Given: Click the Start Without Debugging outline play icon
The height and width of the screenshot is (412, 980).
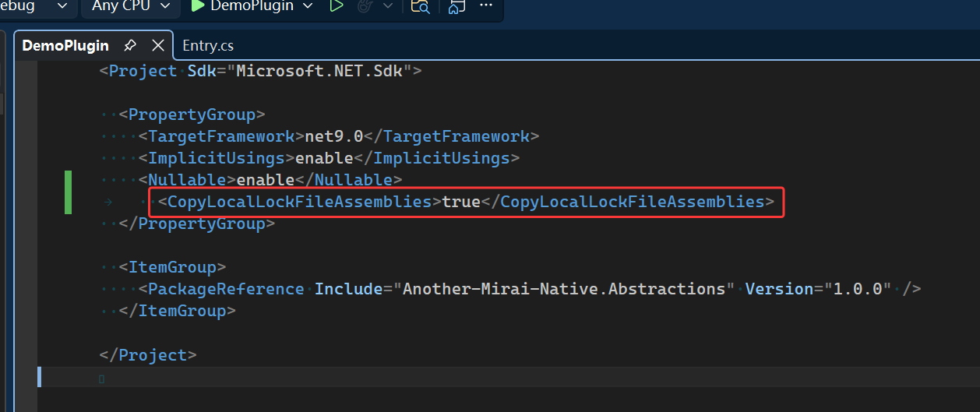Looking at the screenshot, I should (x=336, y=6).
